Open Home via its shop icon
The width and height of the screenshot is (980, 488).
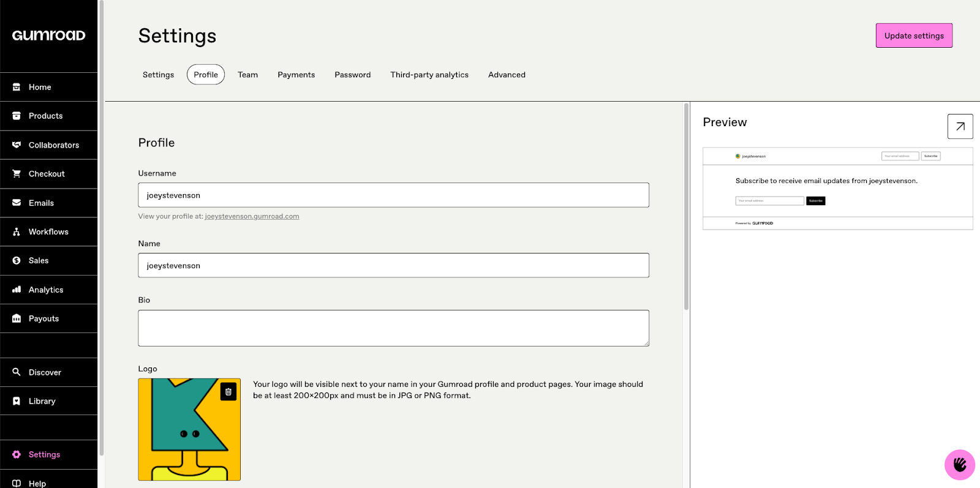click(17, 87)
